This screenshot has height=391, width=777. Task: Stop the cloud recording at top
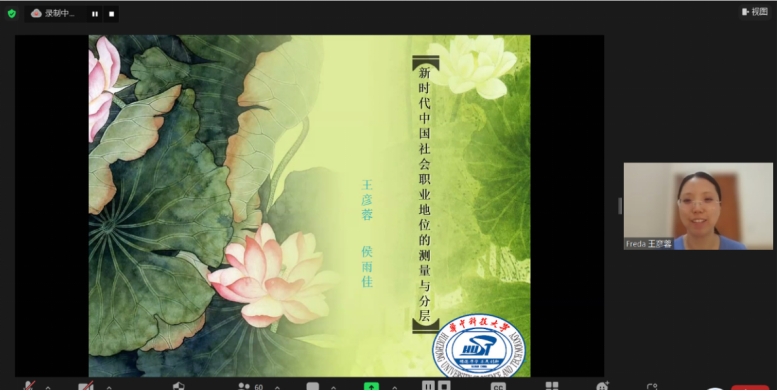click(x=111, y=14)
